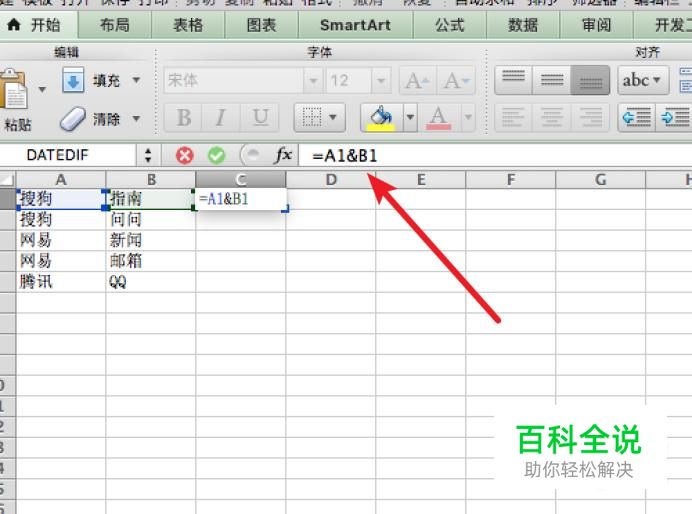This screenshot has height=514, width=692.
Task: Click the formula bar showing =A1&B1
Action: coord(495,156)
